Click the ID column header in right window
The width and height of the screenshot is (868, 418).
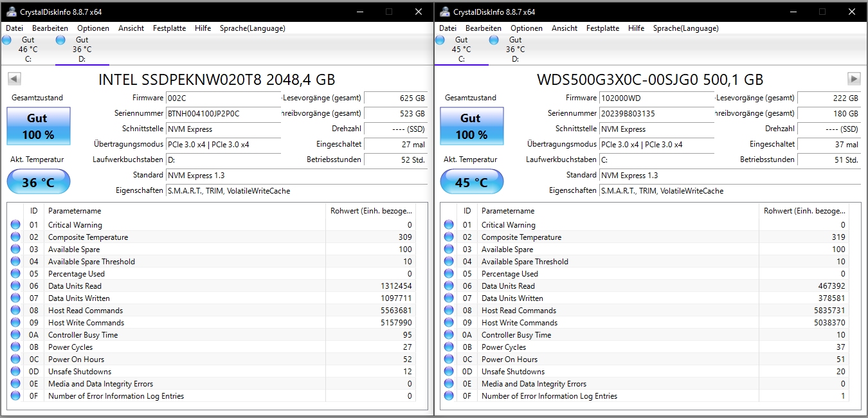click(467, 211)
